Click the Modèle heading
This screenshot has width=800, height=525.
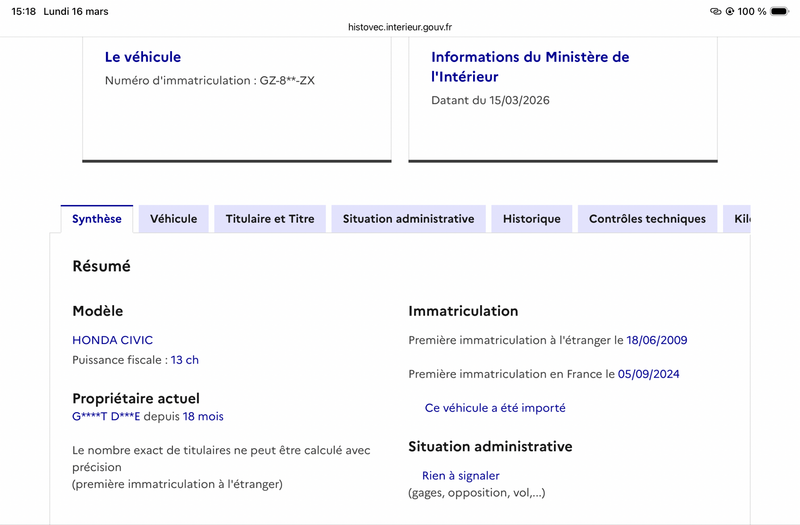point(97,311)
